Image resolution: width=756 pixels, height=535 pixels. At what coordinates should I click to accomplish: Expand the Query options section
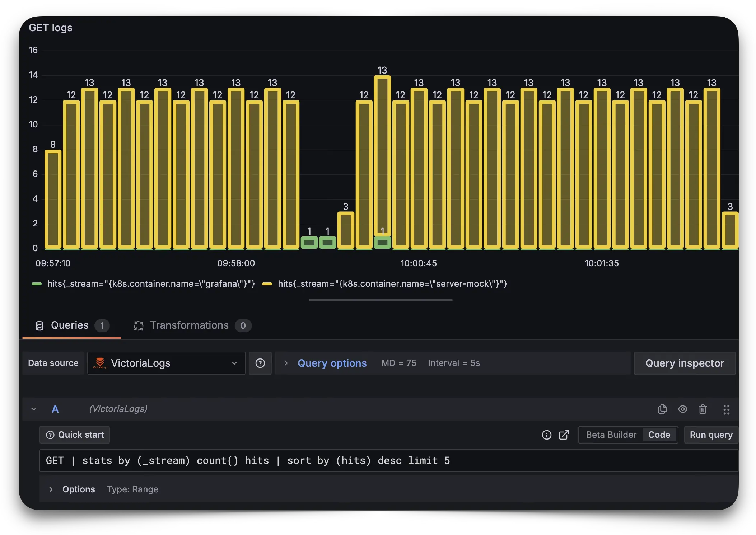pyautogui.click(x=332, y=363)
